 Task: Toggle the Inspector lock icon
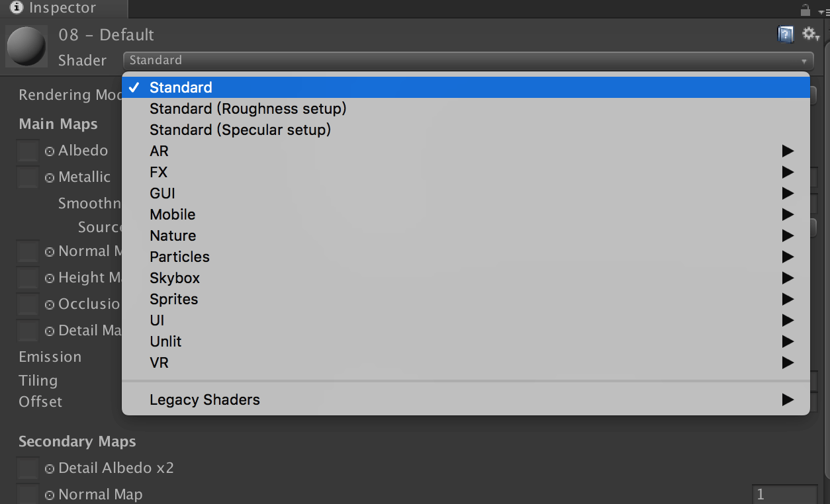(805, 10)
